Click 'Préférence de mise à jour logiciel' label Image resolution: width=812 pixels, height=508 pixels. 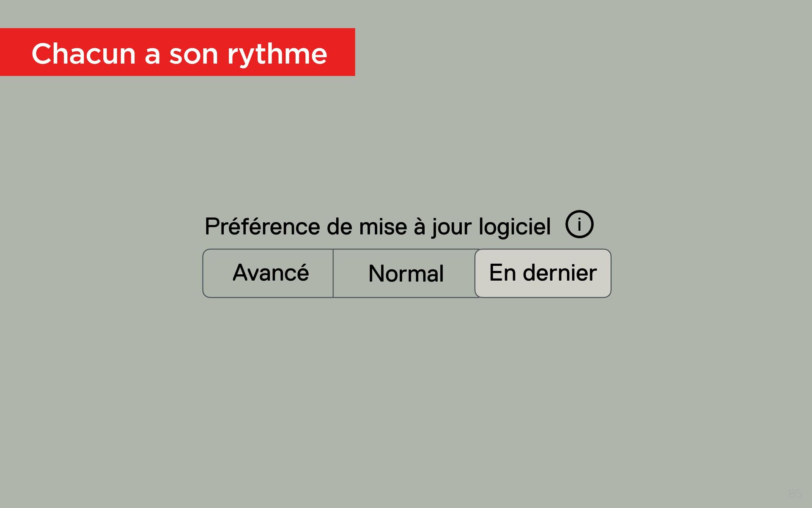tap(377, 226)
